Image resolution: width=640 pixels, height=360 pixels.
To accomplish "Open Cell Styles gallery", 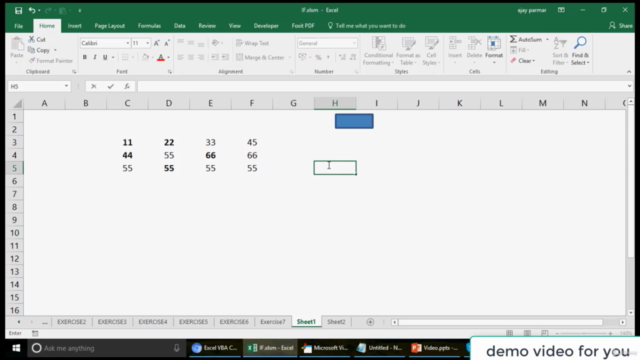I will click(x=431, y=51).
